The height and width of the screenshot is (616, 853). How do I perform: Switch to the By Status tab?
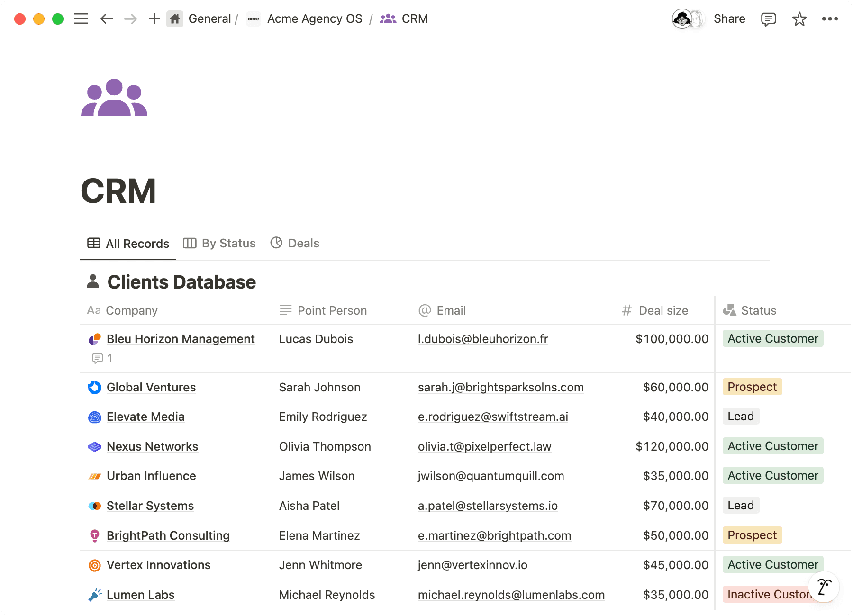tap(219, 243)
